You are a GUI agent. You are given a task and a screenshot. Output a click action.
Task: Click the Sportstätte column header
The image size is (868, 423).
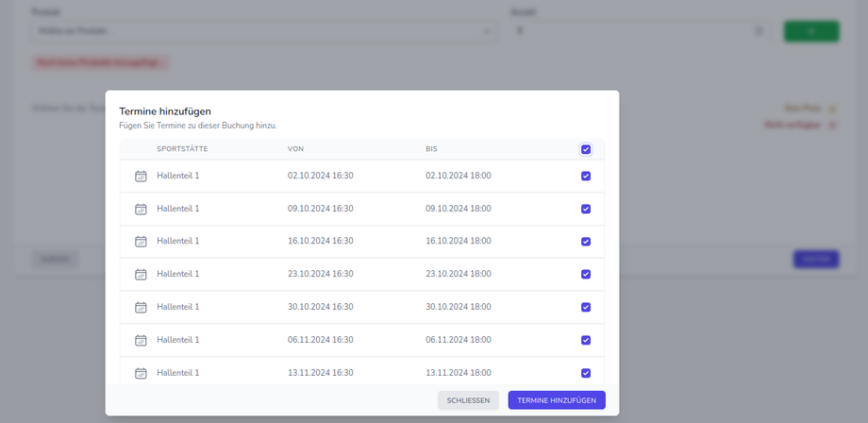click(182, 149)
